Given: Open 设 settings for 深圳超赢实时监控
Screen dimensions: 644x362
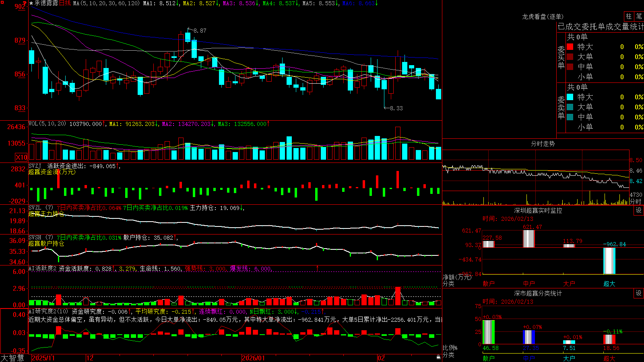Looking at the screenshot, I should click(639, 210).
